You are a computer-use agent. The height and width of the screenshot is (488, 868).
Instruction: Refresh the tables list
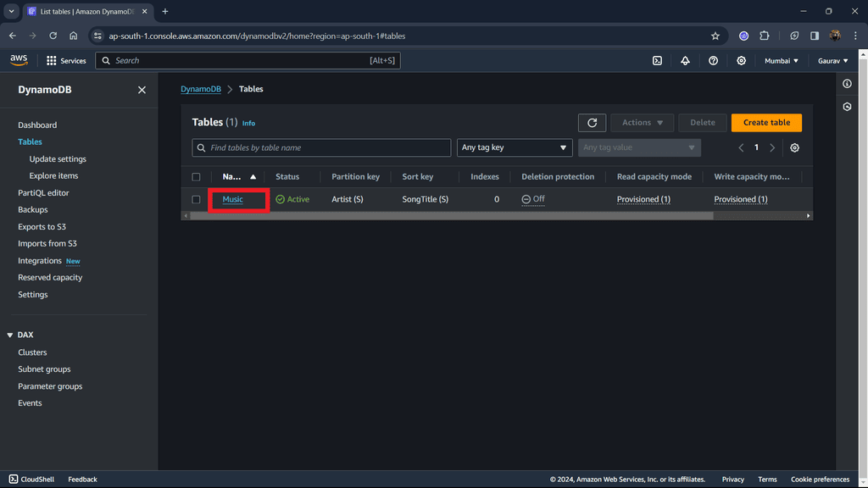[592, 123]
